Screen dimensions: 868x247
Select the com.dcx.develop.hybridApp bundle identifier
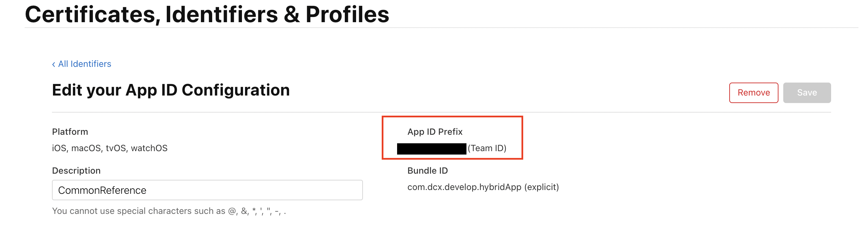pos(464,187)
